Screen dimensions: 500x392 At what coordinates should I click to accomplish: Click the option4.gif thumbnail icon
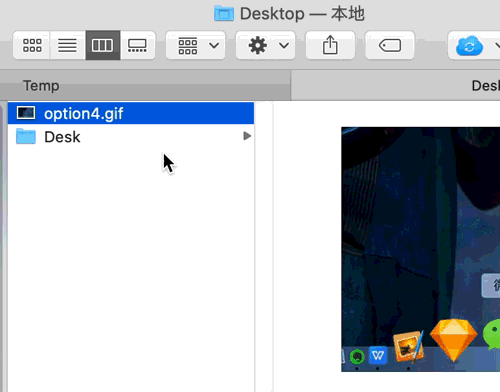26,113
